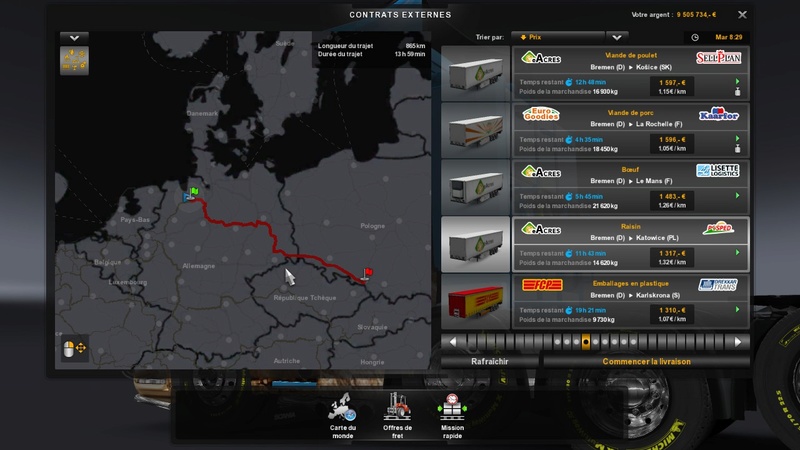Select the Bœuf refrigerated trailer thumbnail
The width and height of the screenshot is (800, 450).
[476, 187]
